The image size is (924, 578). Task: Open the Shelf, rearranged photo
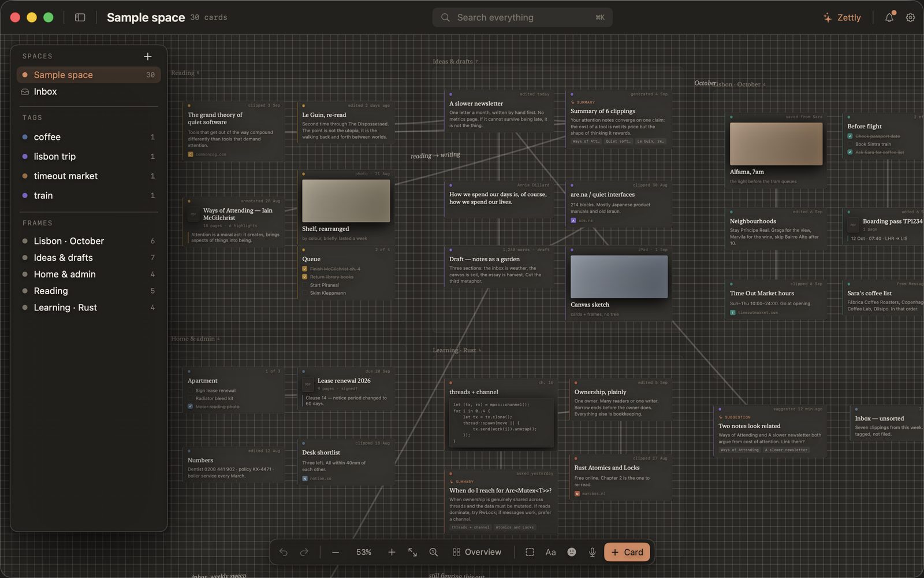click(x=346, y=201)
